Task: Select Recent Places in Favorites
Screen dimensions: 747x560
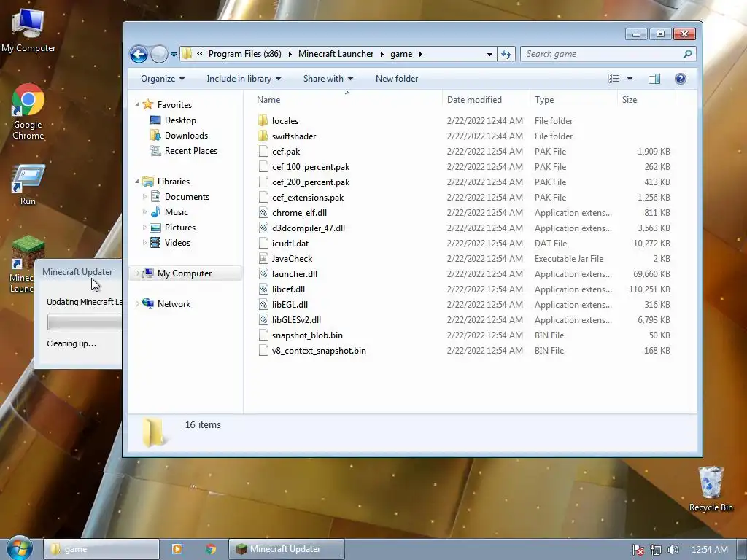Action: [x=190, y=150]
